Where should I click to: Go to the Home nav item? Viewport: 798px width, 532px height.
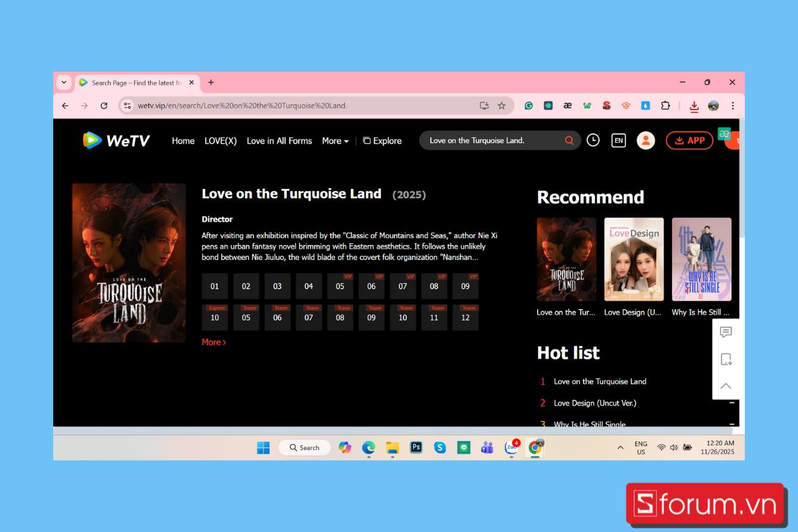click(183, 141)
